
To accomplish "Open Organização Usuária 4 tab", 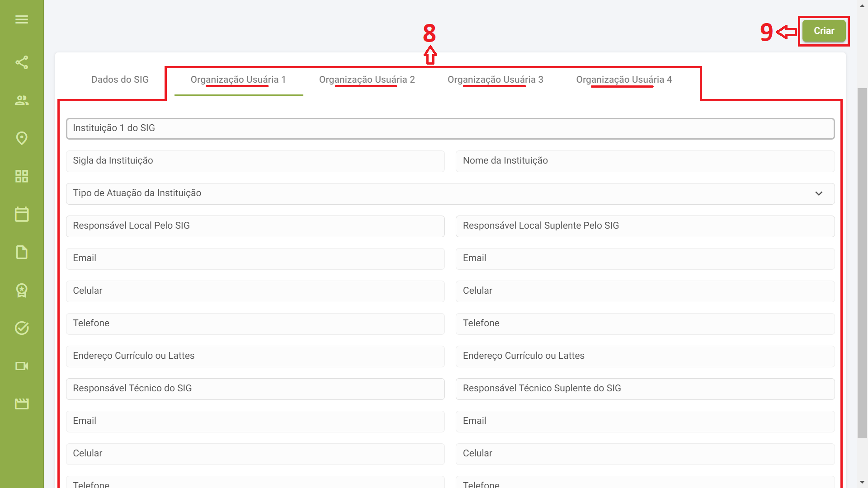I will click(x=623, y=80).
